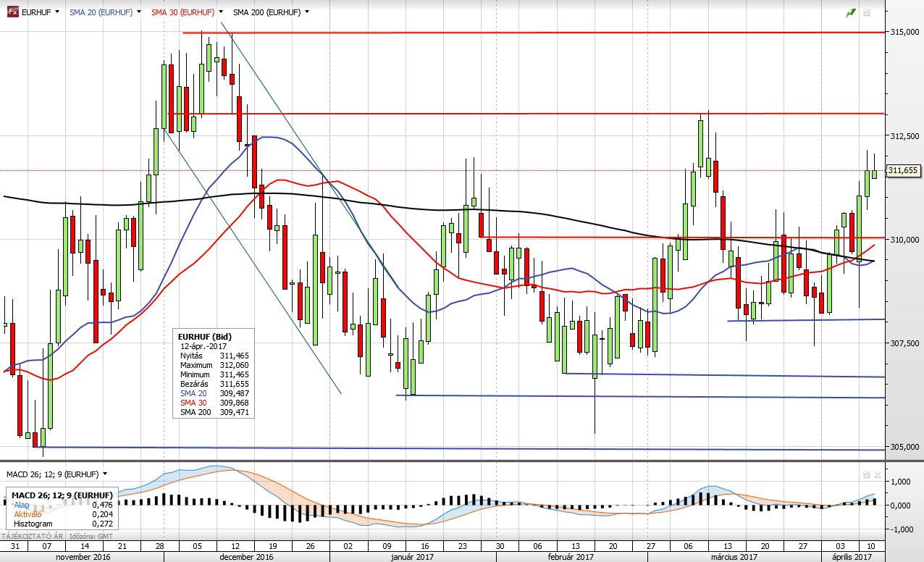This screenshot has height=562, width=924.
Task: Maximize the MACD indicator panel
Action: (x=866, y=474)
